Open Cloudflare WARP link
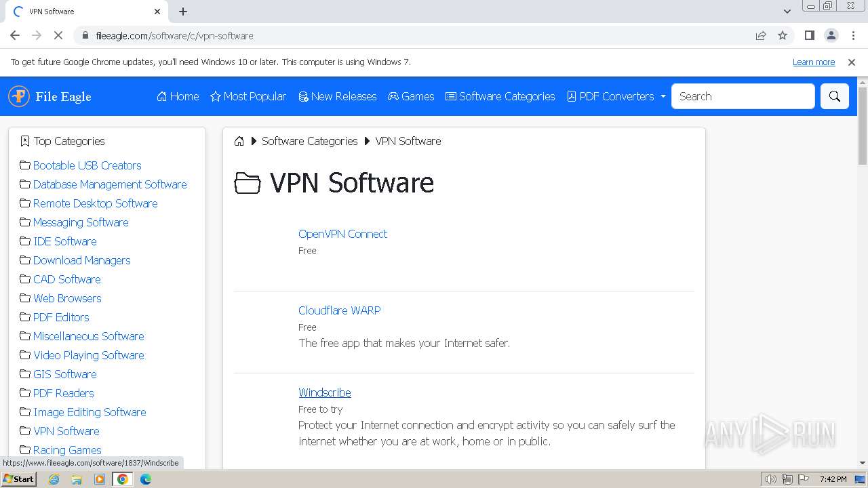 [340, 310]
